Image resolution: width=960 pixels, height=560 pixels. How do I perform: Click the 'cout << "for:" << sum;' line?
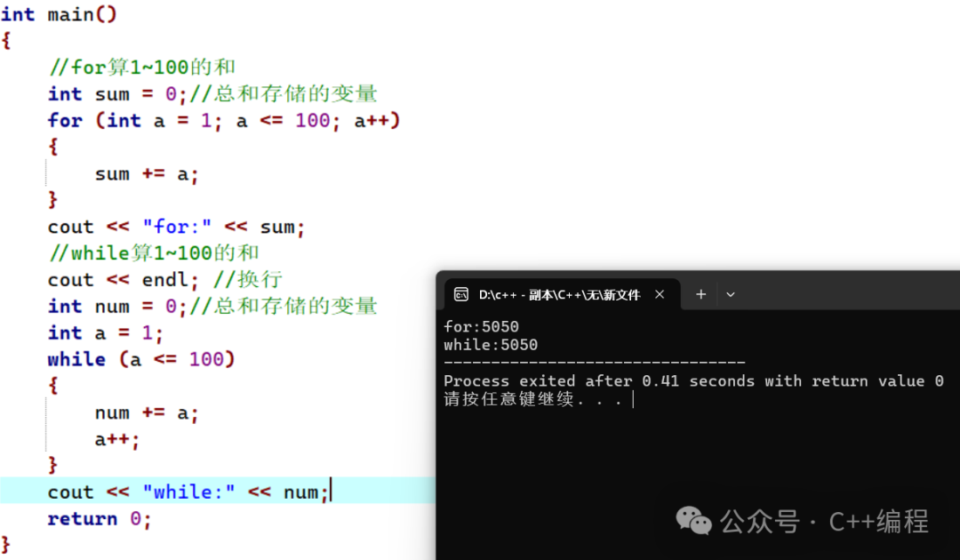[x=176, y=228]
